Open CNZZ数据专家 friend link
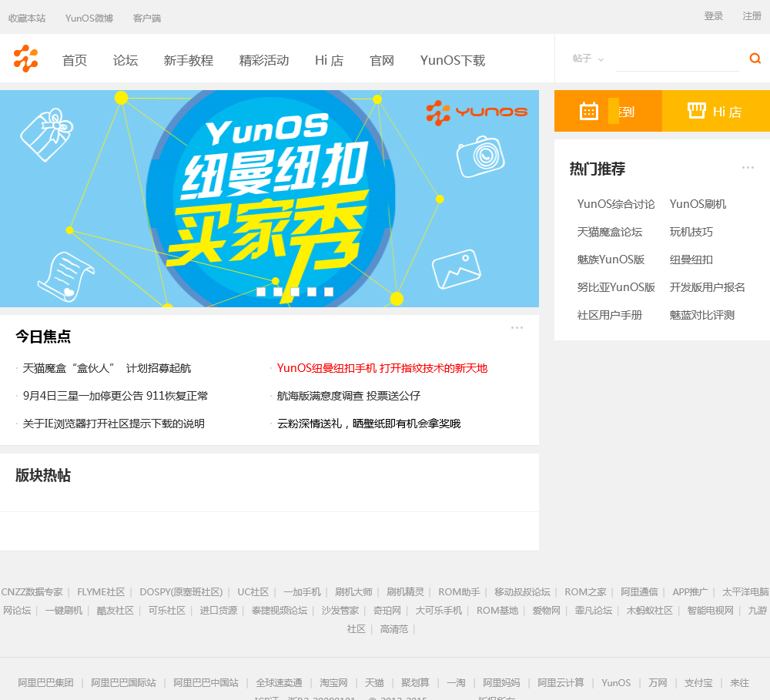Image resolution: width=770 pixels, height=700 pixels. click(32, 592)
